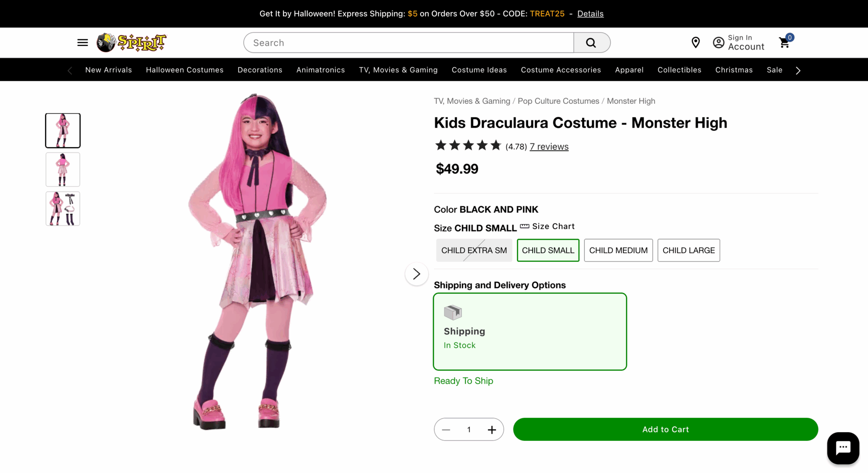868x473 pixels.
Task: Click Add to Cart button
Action: tap(665, 430)
